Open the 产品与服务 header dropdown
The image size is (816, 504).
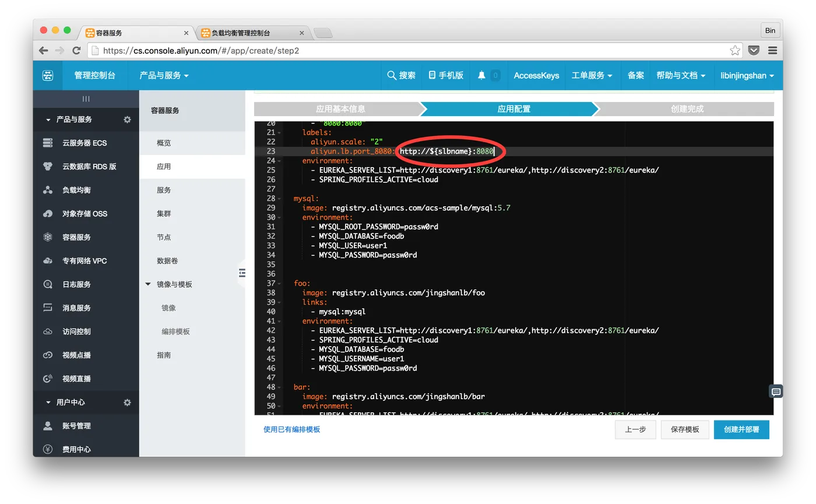pos(164,75)
